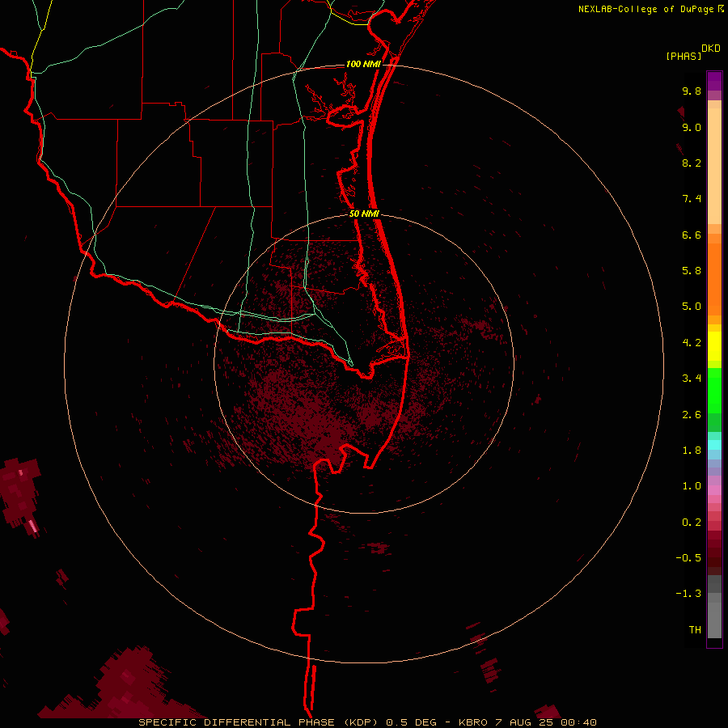Click the yellow band of the color scale
The image size is (728, 728).
pyautogui.click(x=714, y=346)
